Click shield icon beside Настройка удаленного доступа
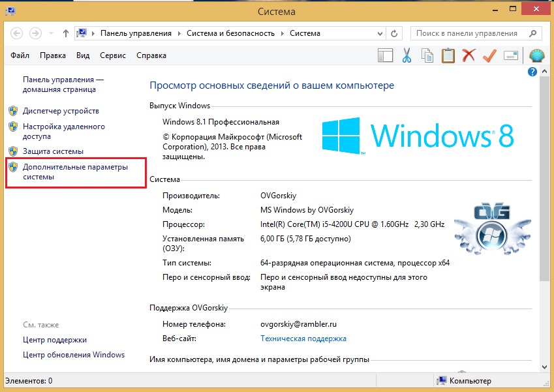554x392 pixels. pyautogui.click(x=13, y=127)
